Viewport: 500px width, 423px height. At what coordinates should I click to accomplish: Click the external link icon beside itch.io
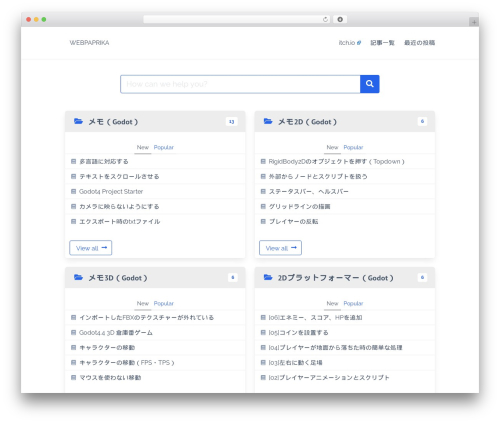coord(359,43)
